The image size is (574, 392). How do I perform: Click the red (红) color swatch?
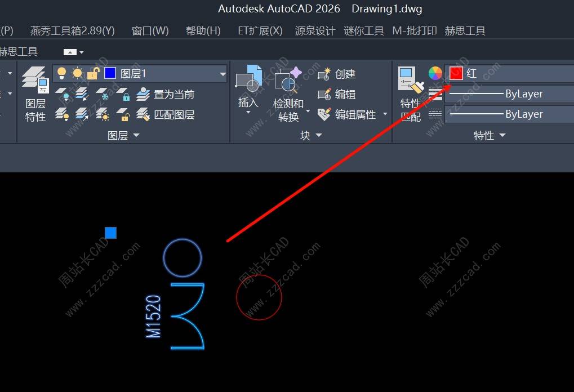(456, 73)
